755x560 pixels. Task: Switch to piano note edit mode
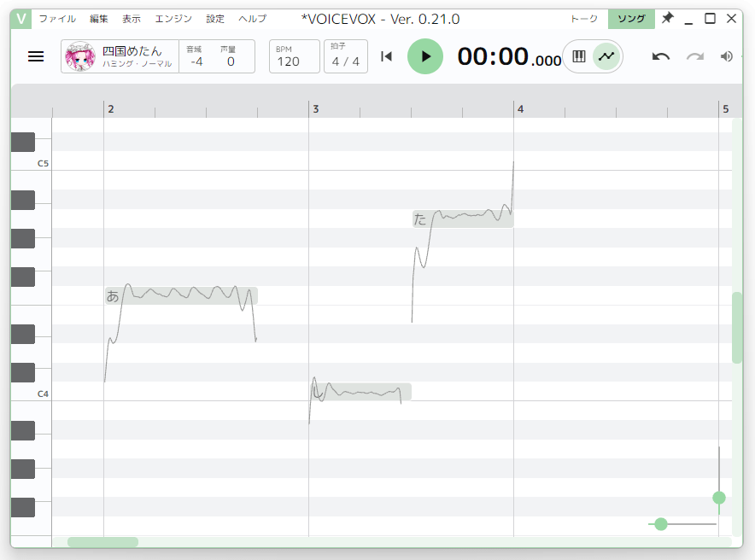pyautogui.click(x=579, y=57)
